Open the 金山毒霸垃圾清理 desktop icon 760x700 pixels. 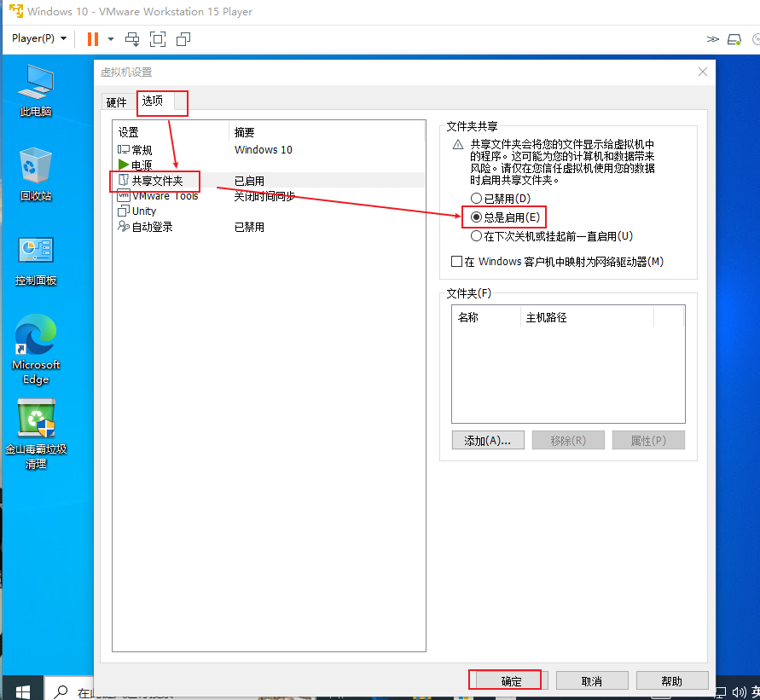pyautogui.click(x=35, y=434)
